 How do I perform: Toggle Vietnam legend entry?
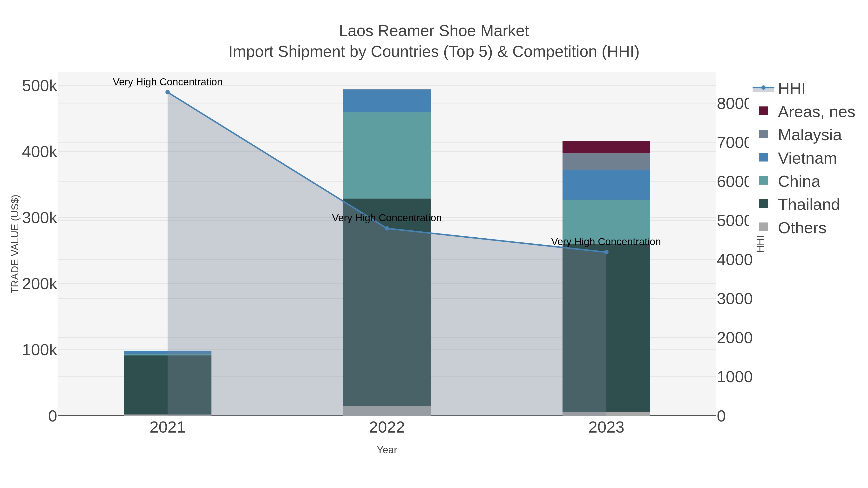[x=798, y=158]
